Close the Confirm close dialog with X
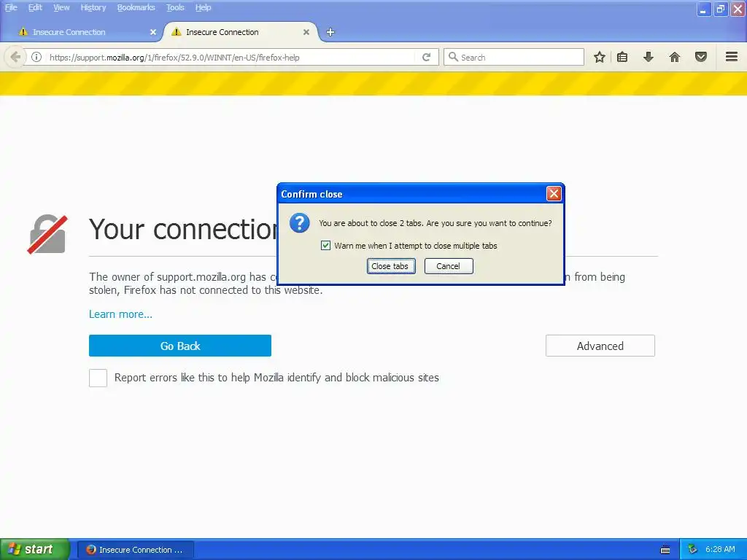Image resolution: width=747 pixels, height=560 pixels. pyautogui.click(x=554, y=194)
